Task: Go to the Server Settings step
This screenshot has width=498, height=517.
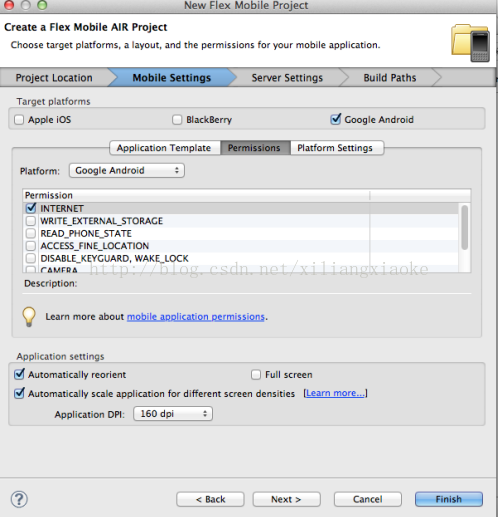Action: [x=287, y=78]
